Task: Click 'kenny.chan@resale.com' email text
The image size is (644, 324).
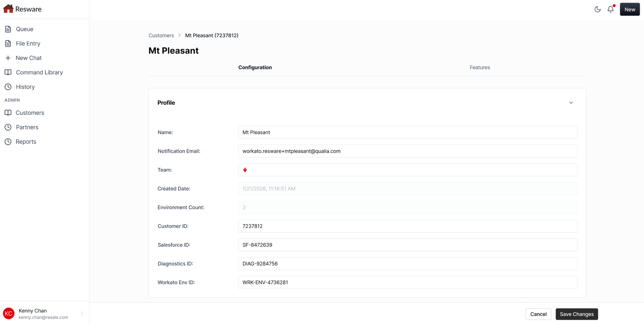Action: [43, 317]
